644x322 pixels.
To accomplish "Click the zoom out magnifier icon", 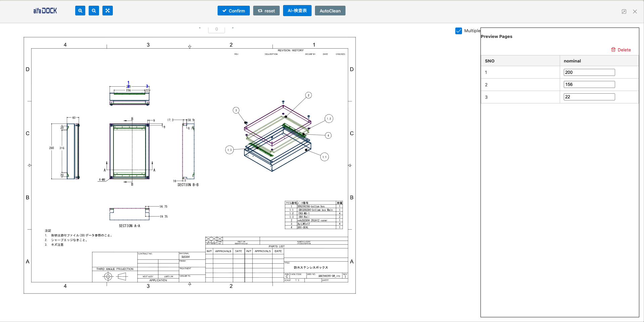I will [94, 11].
